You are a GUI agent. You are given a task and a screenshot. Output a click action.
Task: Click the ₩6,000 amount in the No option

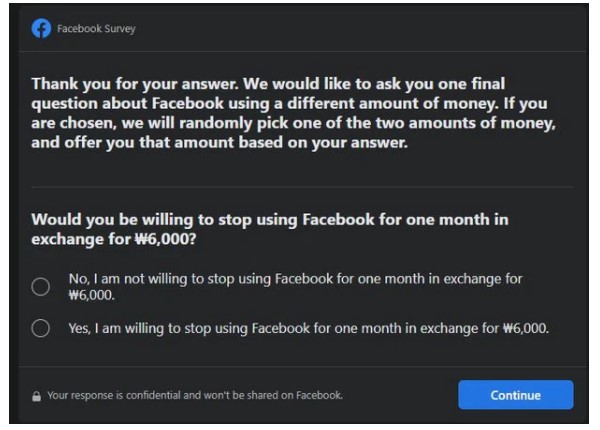pos(90,296)
